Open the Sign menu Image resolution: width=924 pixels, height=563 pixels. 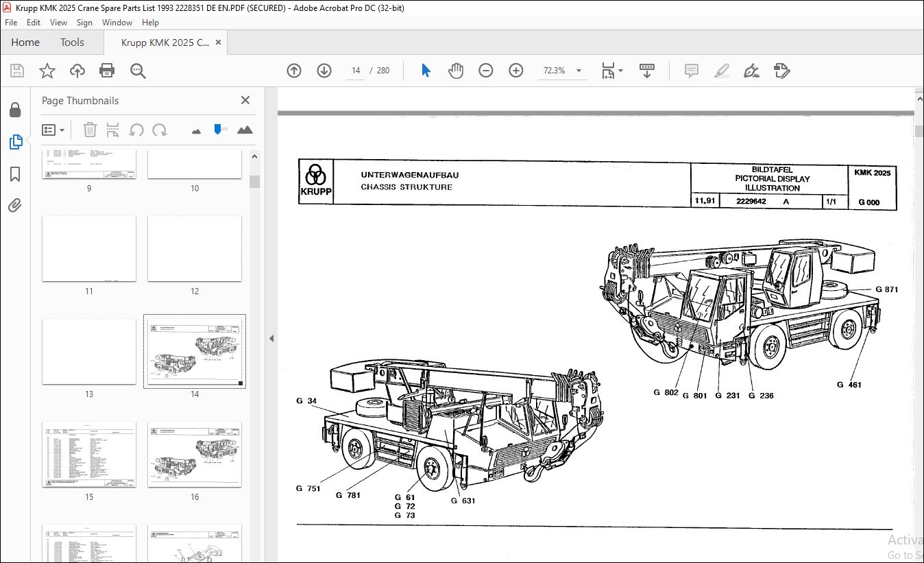pyautogui.click(x=84, y=23)
